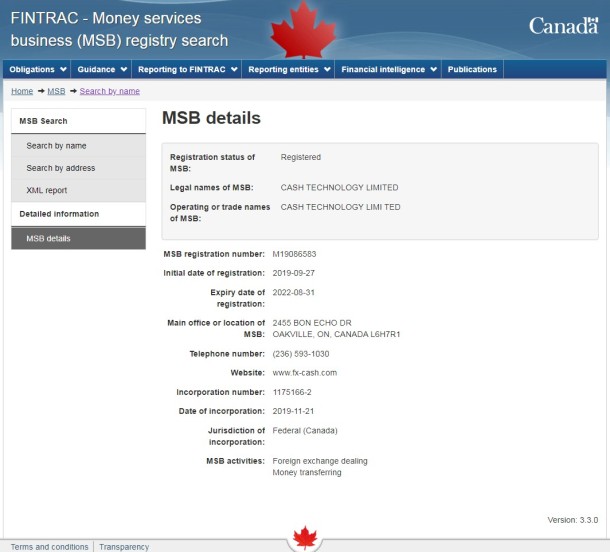The width and height of the screenshot is (610, 552).
Task: Click address line 2455 BON ECHO DR
Action: click(x=312, y=323)
